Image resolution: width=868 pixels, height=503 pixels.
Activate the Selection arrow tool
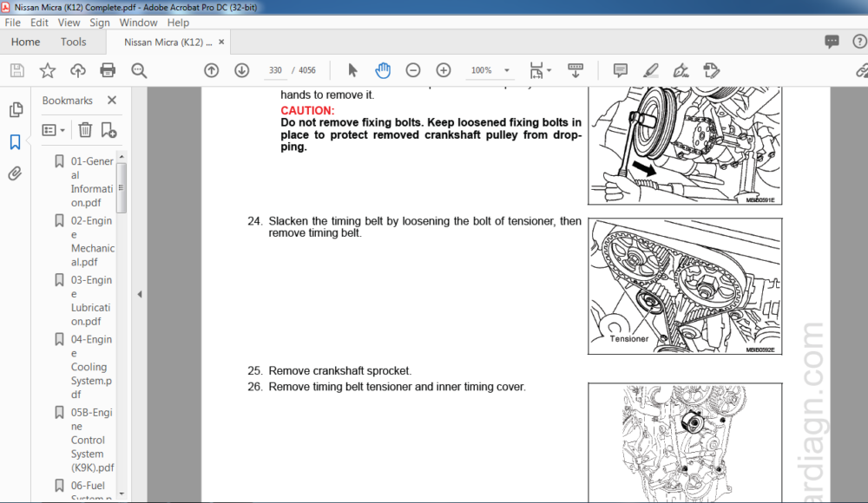click(352, 70)
